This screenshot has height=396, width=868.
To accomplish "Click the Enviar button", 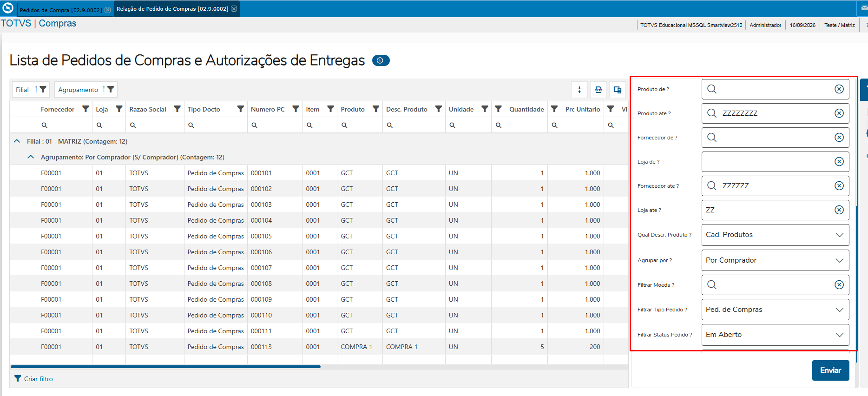I will coord(830,370).
